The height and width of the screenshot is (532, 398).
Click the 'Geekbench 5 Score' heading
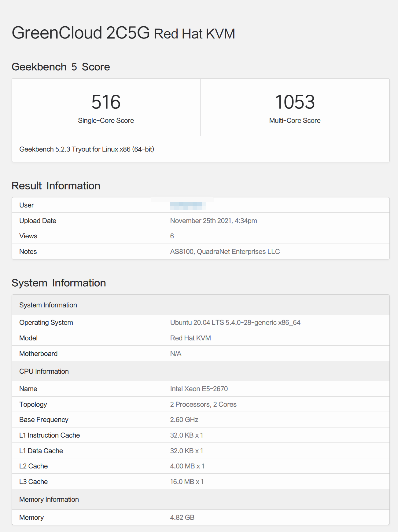click(61, 67)
